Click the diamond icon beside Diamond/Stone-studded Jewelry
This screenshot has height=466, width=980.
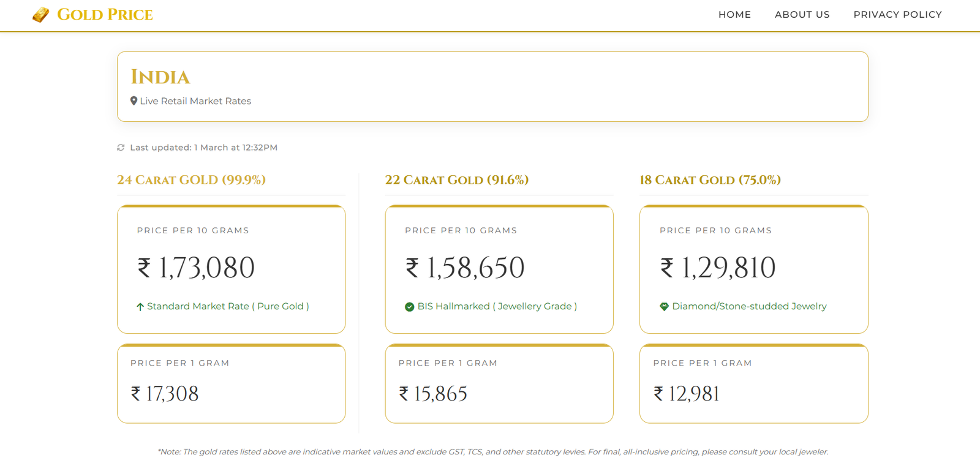coord(665,306)
